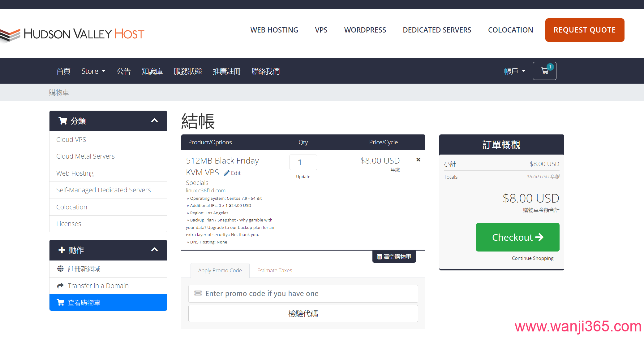
Task: Remove the 512MB VPS item with X
Action: [418, 160]
